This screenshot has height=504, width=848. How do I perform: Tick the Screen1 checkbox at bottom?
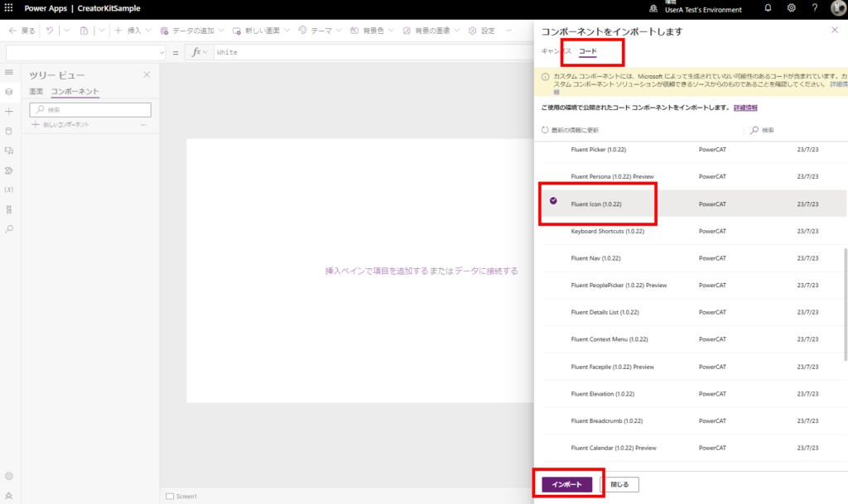pyautogui.click(x=170, y=496)
